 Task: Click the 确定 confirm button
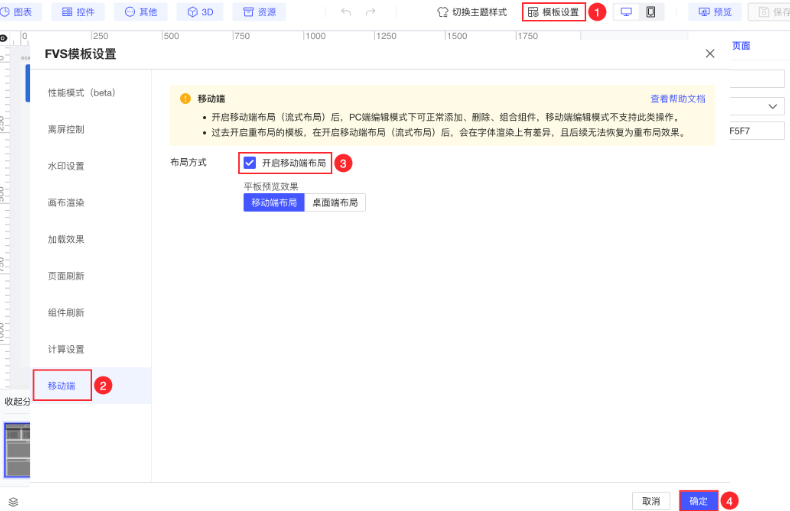[698, 501]
